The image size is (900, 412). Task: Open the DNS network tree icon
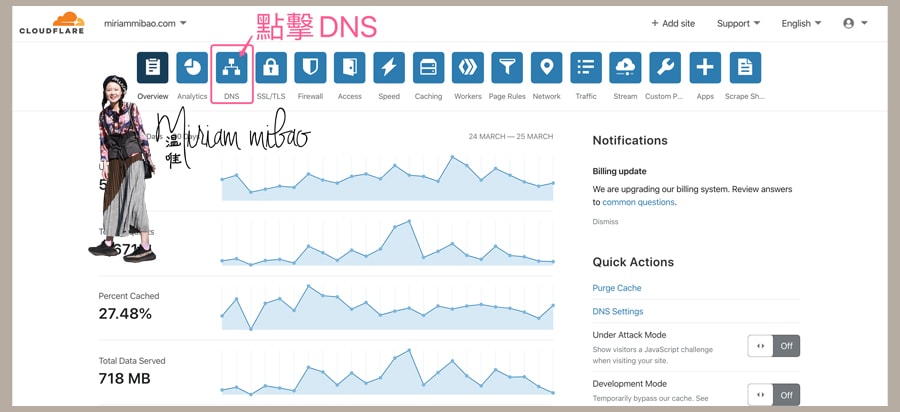[231, 68]
